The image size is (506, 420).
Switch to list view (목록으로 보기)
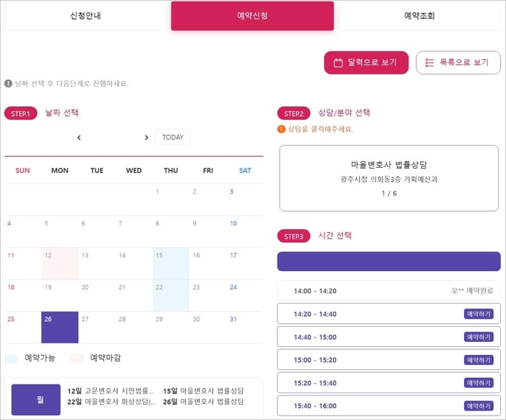click(458, 63)
